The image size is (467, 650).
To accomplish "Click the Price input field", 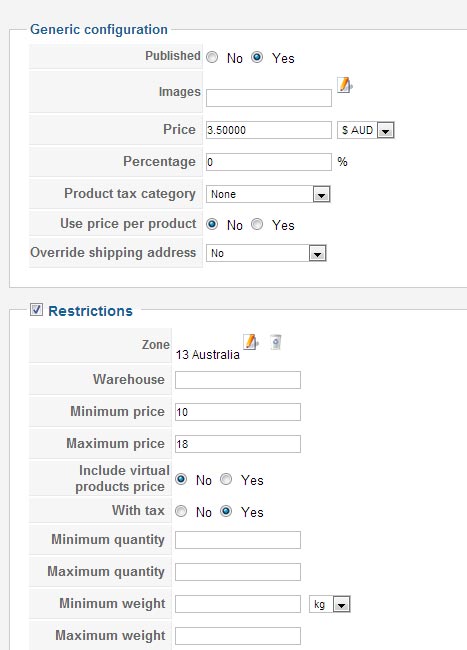I will point(269,130).
